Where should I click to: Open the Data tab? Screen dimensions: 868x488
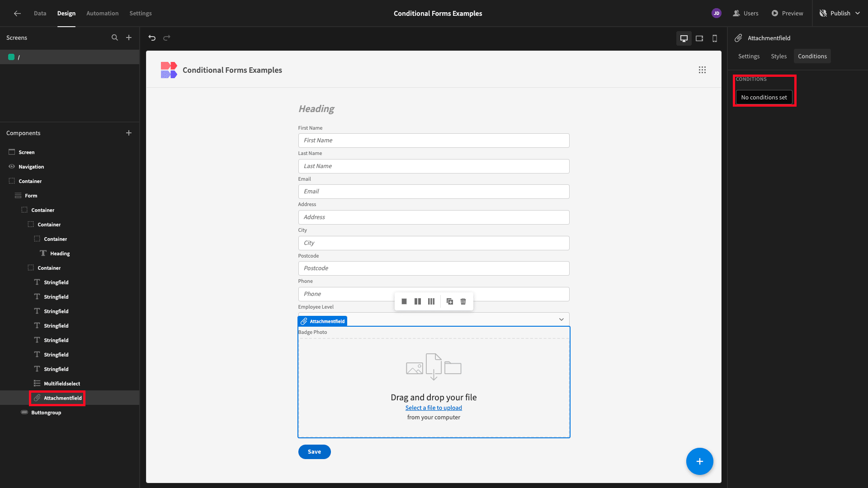(40, 13)
